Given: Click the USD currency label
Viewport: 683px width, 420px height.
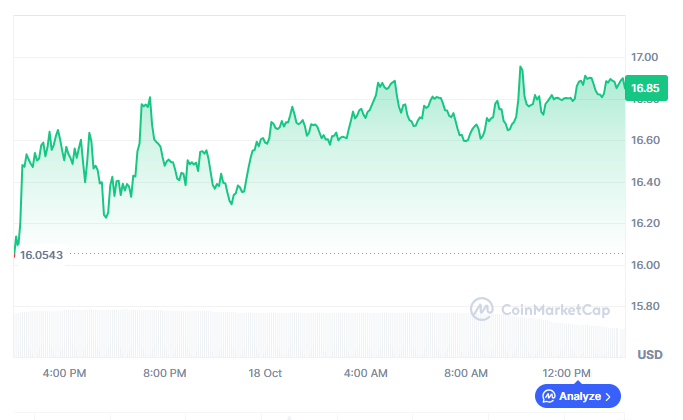Looking at the screenshot, I should pos(649,355).
